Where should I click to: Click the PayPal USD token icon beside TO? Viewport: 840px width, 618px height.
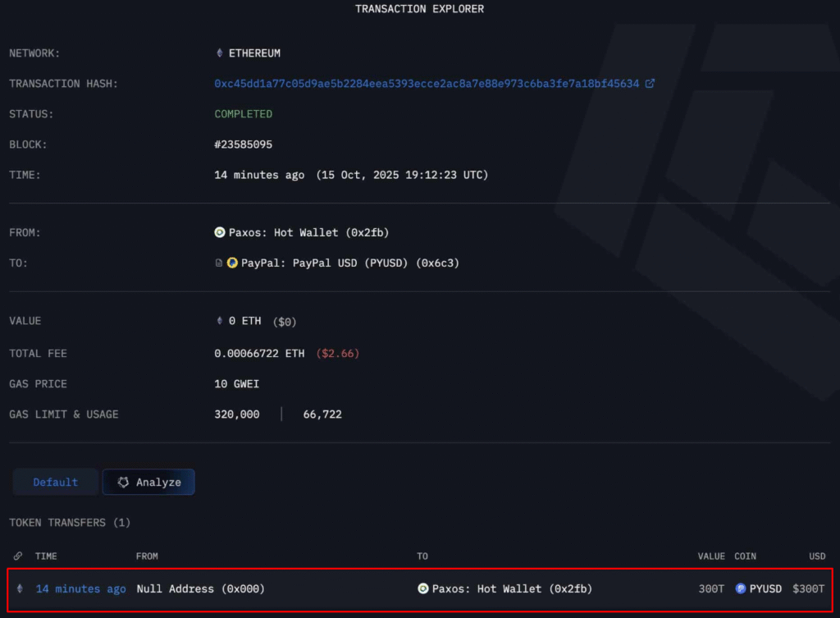click(231, 263)
